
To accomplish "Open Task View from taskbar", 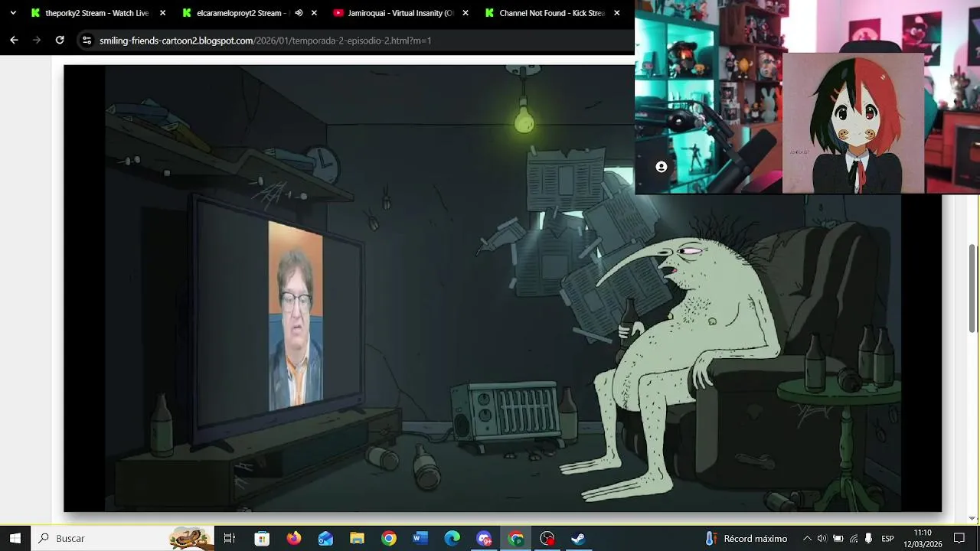I will (229, 538).
